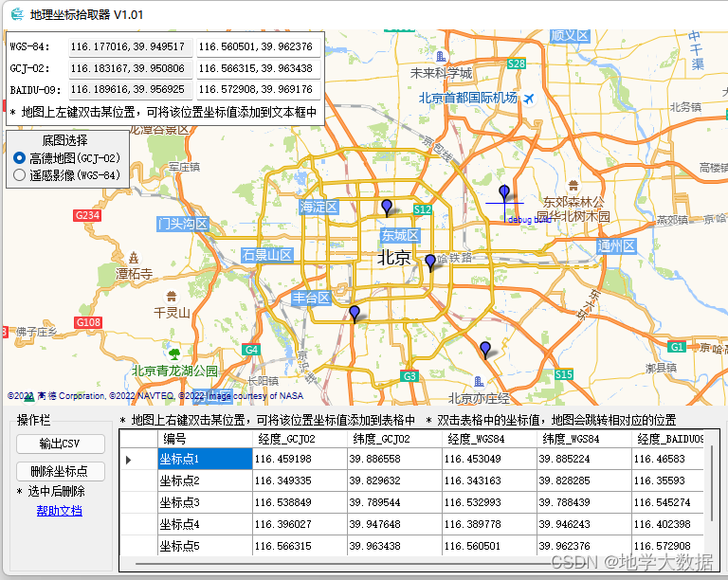Click table cell 116.396027

tap(300, 524)
